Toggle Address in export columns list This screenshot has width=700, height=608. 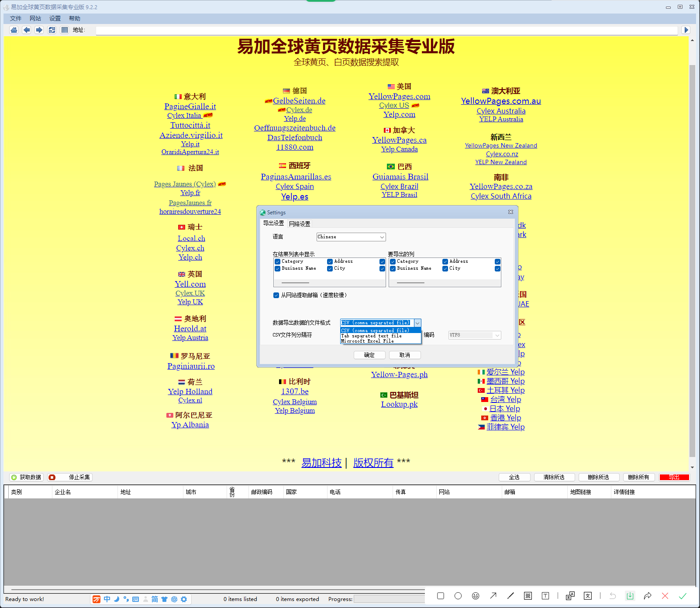coord(445,261)
